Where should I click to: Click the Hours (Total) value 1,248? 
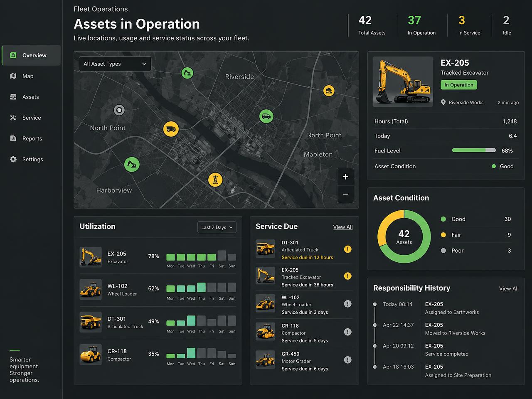[x=510, y=121]
